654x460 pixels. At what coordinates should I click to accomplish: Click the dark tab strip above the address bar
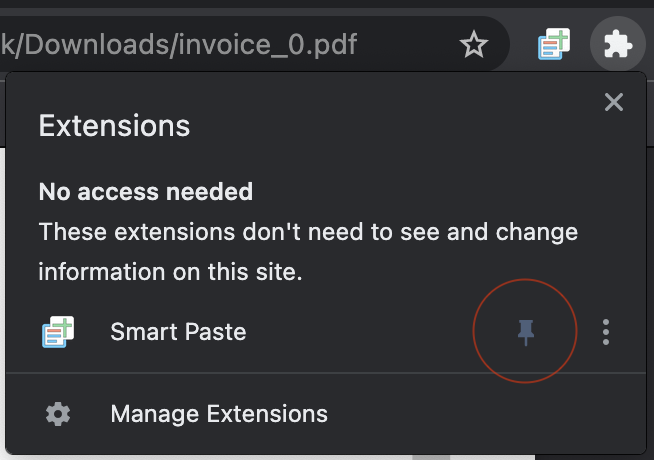pyautogui.click(x=327, y=4)
